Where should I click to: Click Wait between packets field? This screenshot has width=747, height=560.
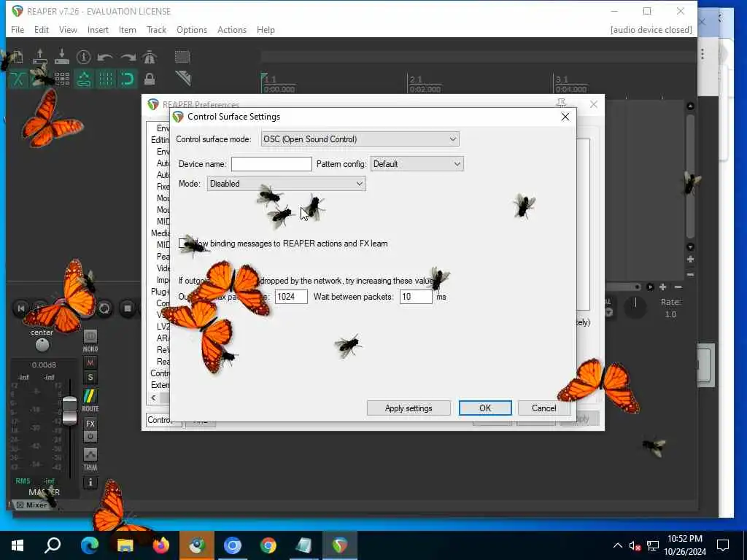pyautogui.click(x=416, y=297)
